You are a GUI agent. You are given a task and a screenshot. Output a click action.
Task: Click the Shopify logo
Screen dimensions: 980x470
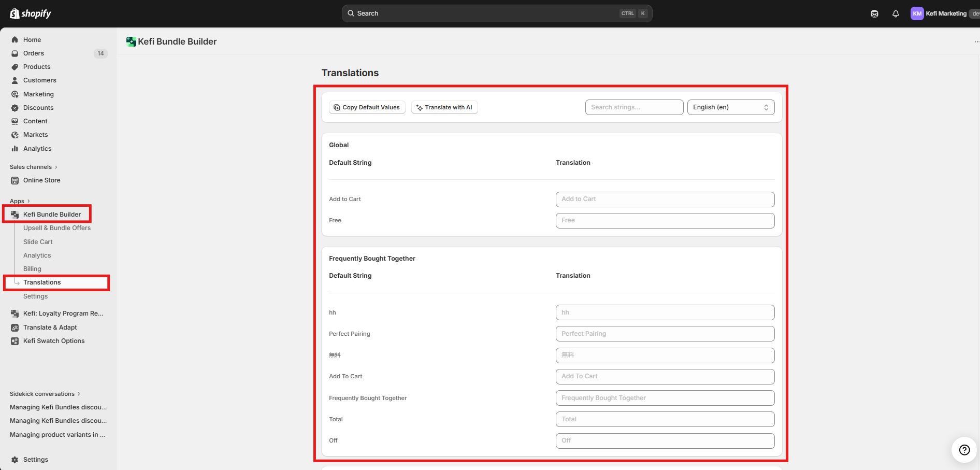pos(31,13)
